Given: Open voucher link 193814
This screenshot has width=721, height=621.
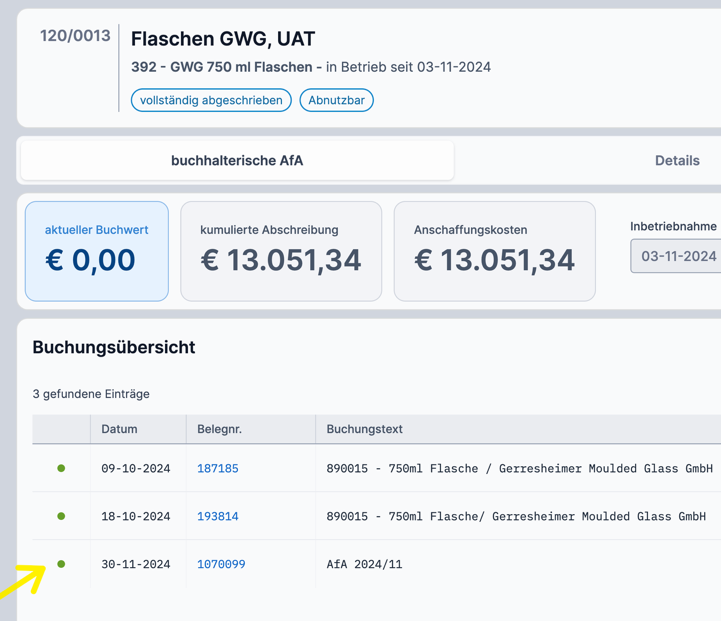Looking at the screenshot, I should tap(217, 516).
